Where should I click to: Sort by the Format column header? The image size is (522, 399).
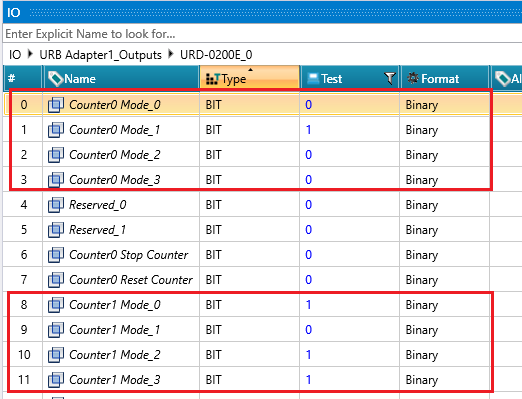coord(445,79)
